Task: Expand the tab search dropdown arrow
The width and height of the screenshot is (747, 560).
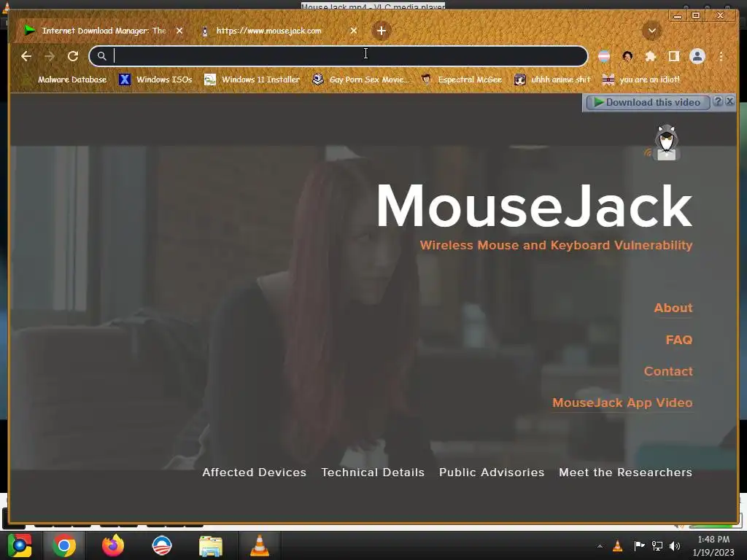Action: point(651,31)
